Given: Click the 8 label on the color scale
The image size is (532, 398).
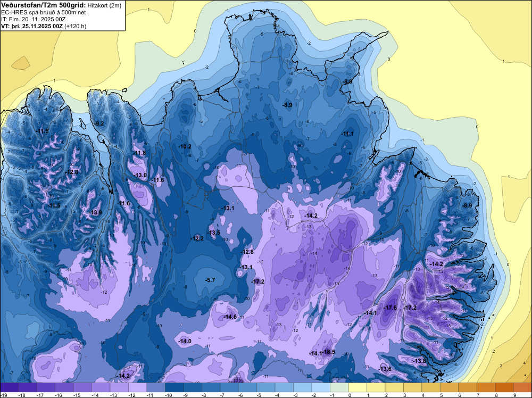Looking at the screenshot, I should (x=496, y=395).
